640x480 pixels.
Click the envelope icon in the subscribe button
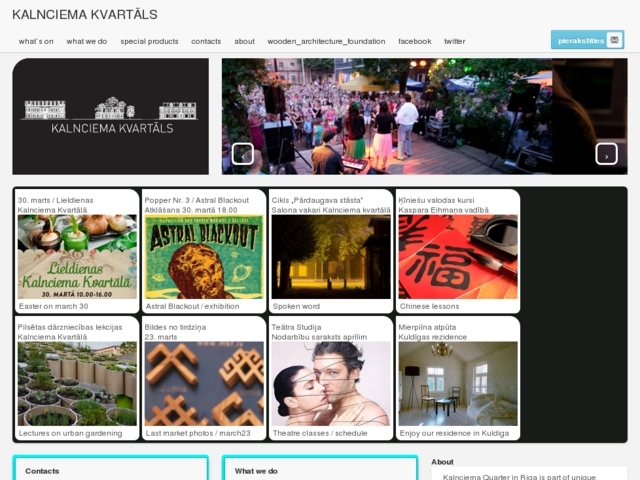[614, 40]
